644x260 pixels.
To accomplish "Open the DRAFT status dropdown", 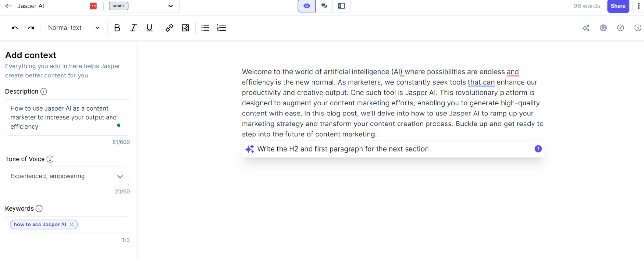I will [141, 6].
